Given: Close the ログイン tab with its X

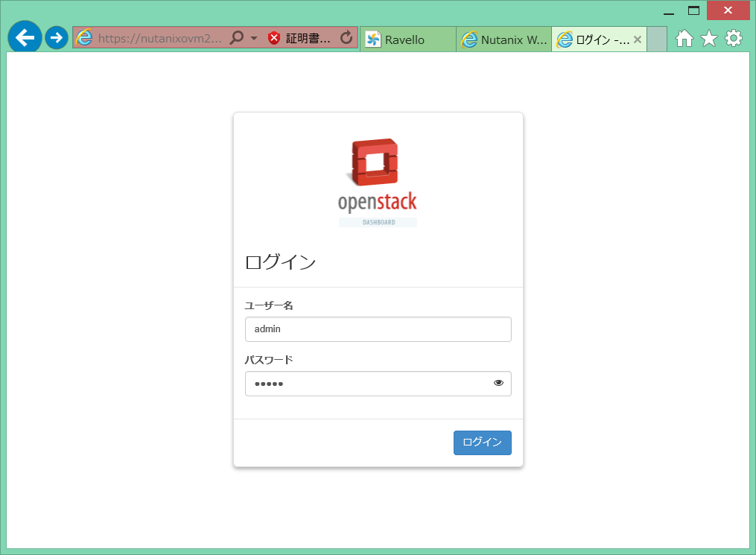Looking at the screenshot, I should (638, 39).
